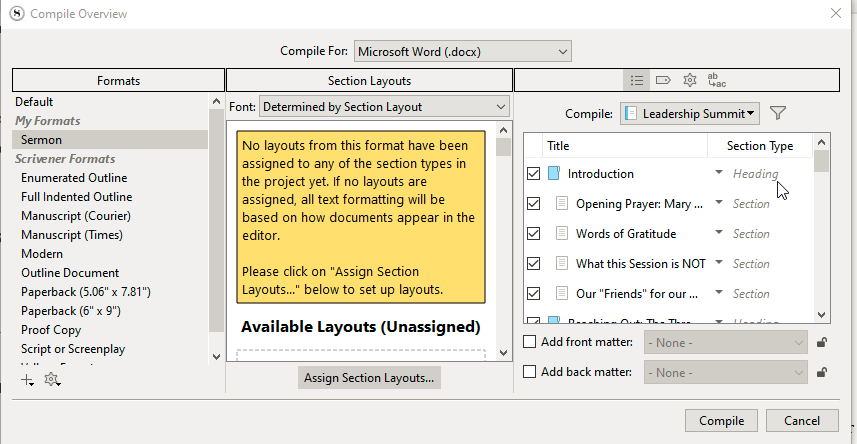Viewport: 857px width, 444px height.
Task: Open the replacements ab-ac tab icon
Action: (x=716, y=80)
